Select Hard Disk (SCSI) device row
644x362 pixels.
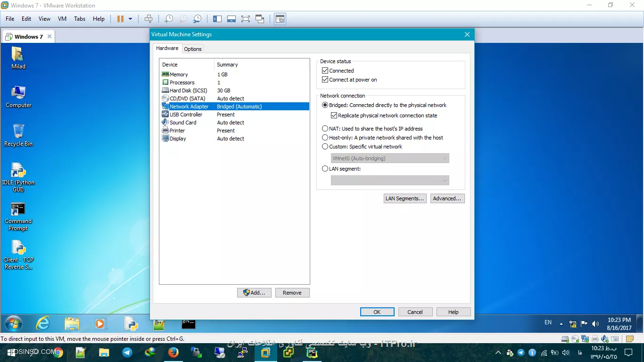[235, 90]
